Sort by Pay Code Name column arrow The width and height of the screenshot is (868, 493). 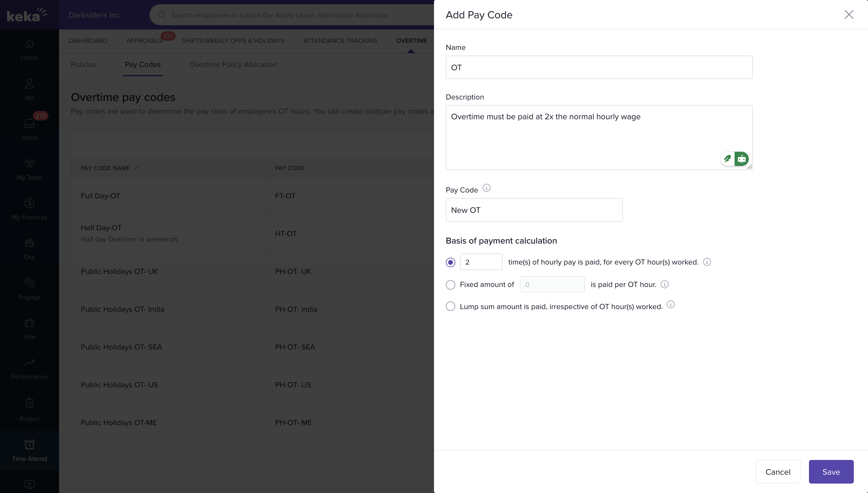coord(137,168)
